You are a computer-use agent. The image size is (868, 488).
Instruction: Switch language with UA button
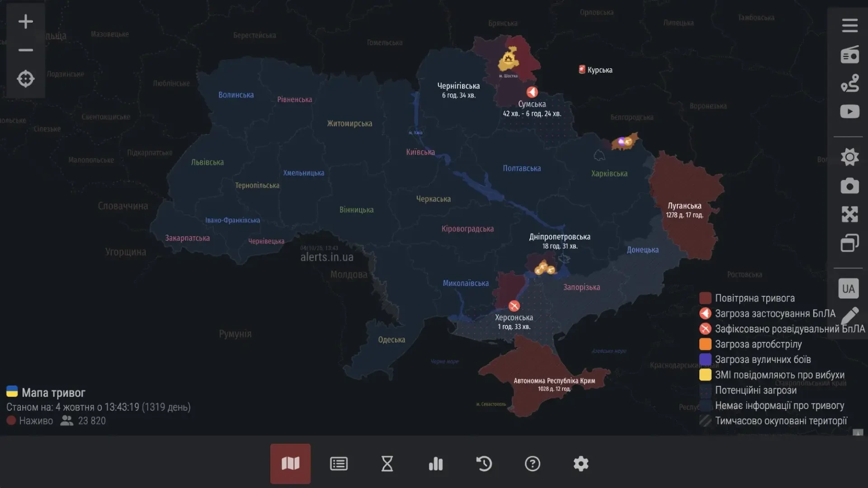pyautogui.click(x=849, y=289)
